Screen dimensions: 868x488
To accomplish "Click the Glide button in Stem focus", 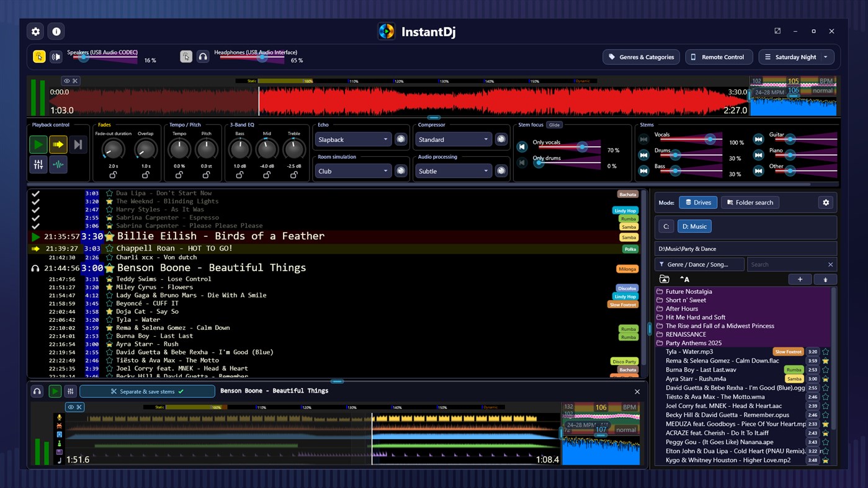I will 554,125.
